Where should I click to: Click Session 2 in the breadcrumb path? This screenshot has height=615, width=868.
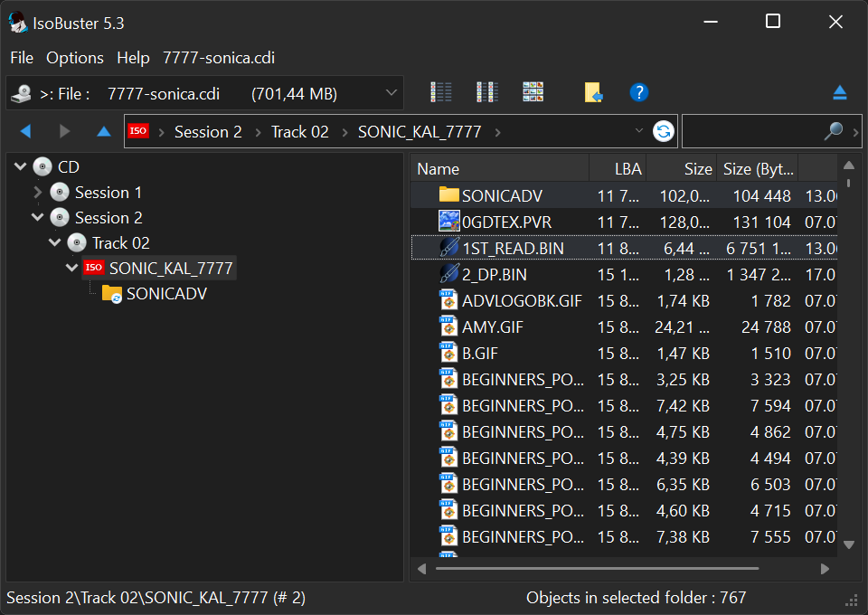208,132
